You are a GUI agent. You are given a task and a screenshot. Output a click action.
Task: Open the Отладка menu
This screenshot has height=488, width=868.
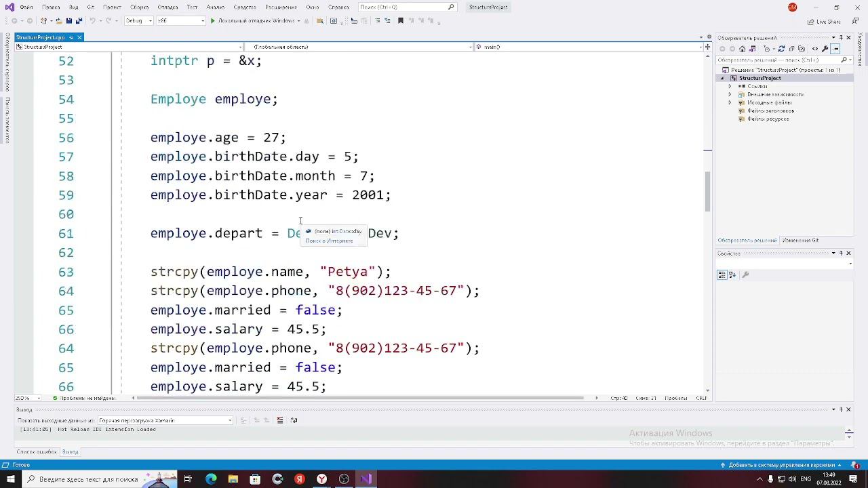(x=167, y=7)
